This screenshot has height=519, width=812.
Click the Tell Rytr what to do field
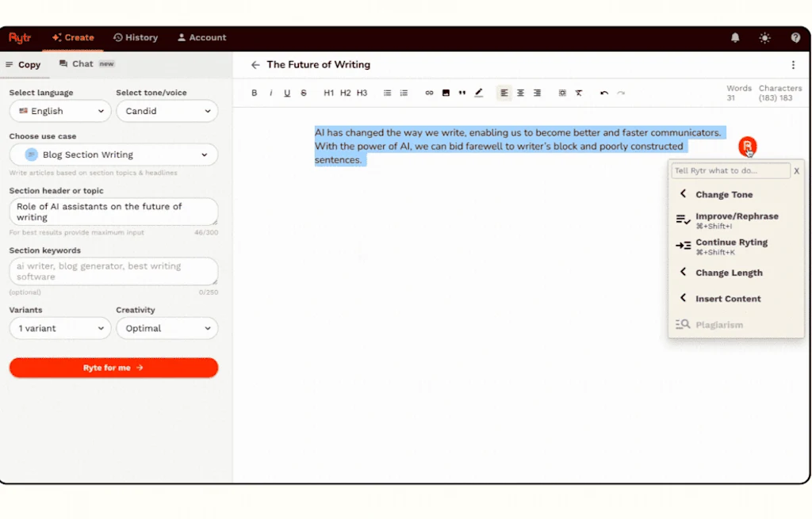click(x=730, y=170)
